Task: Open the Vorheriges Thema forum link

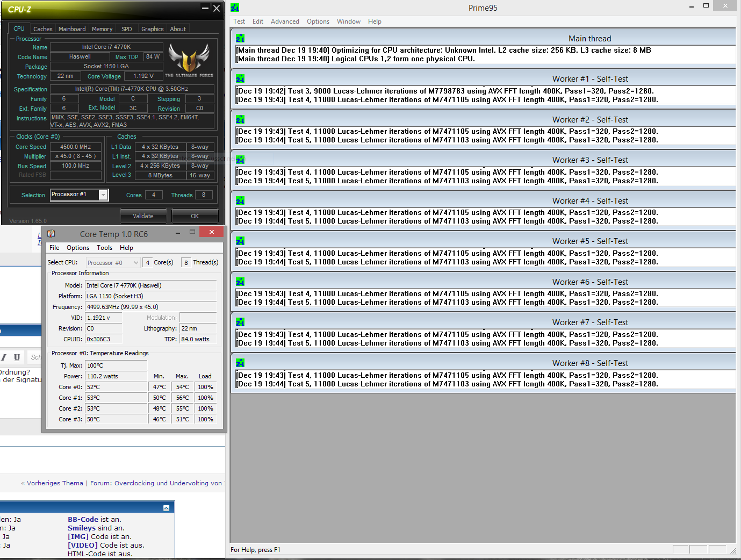Action: pos(55,483)
